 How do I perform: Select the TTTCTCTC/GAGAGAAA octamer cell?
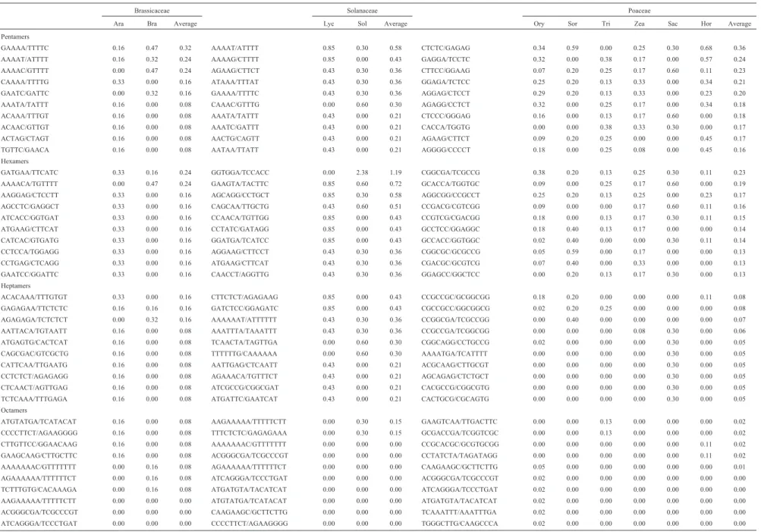(x=249, y=433)
